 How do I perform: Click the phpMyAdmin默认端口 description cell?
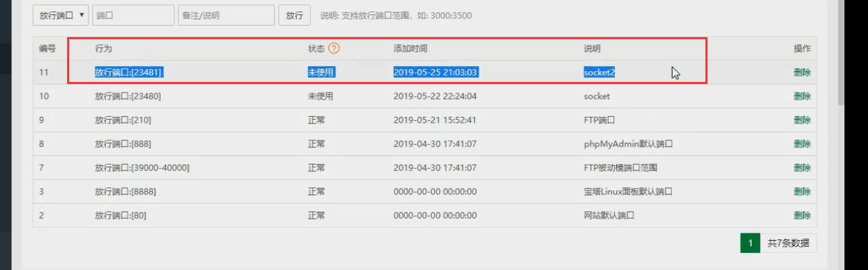coord(628,143)
